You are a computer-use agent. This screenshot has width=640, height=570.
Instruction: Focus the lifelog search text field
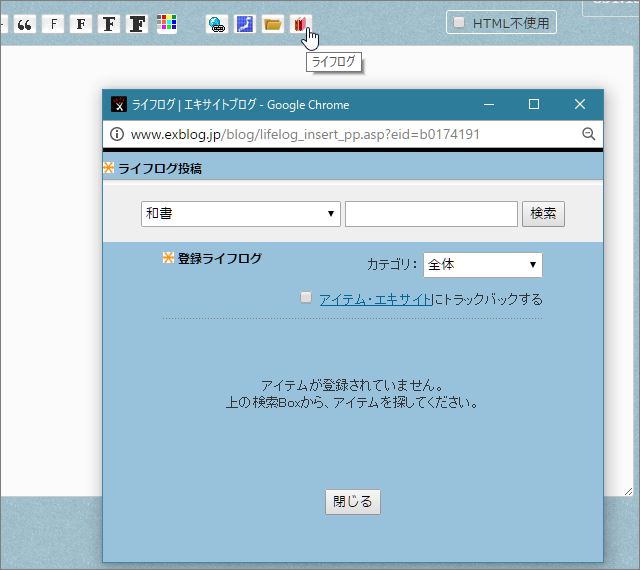tap(431, 214)
